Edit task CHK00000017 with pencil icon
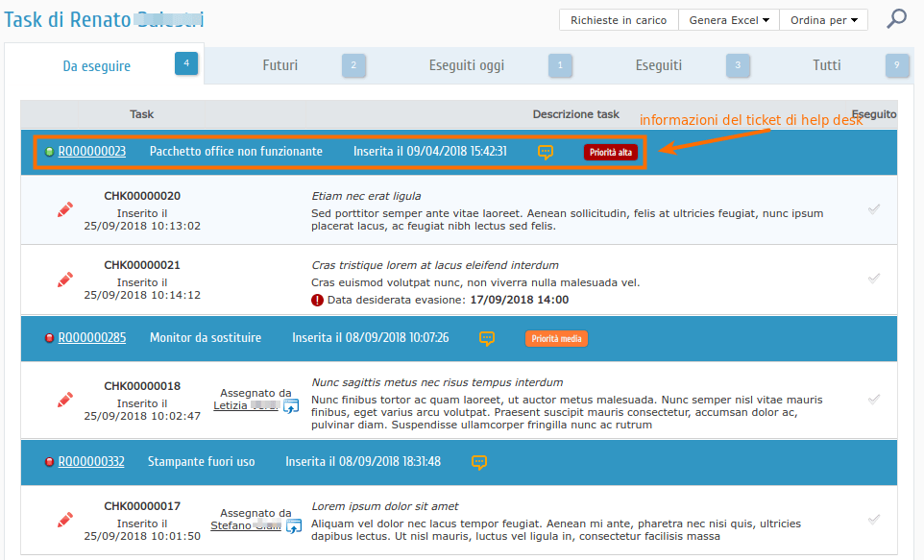Screen dimensions: 924x560 [64, 520]
